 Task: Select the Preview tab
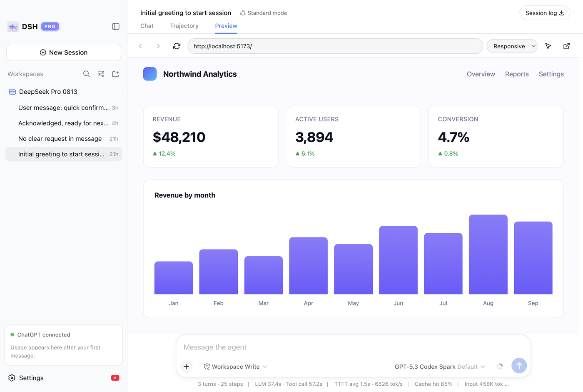pyautogui.click(x=226, y=26)
